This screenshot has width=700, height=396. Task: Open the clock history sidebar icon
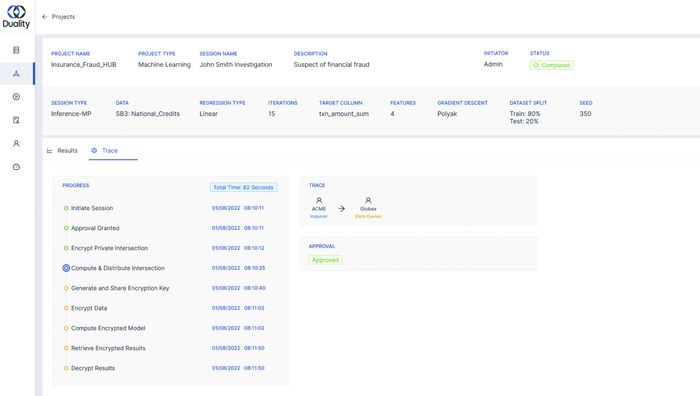click(16, 167)
